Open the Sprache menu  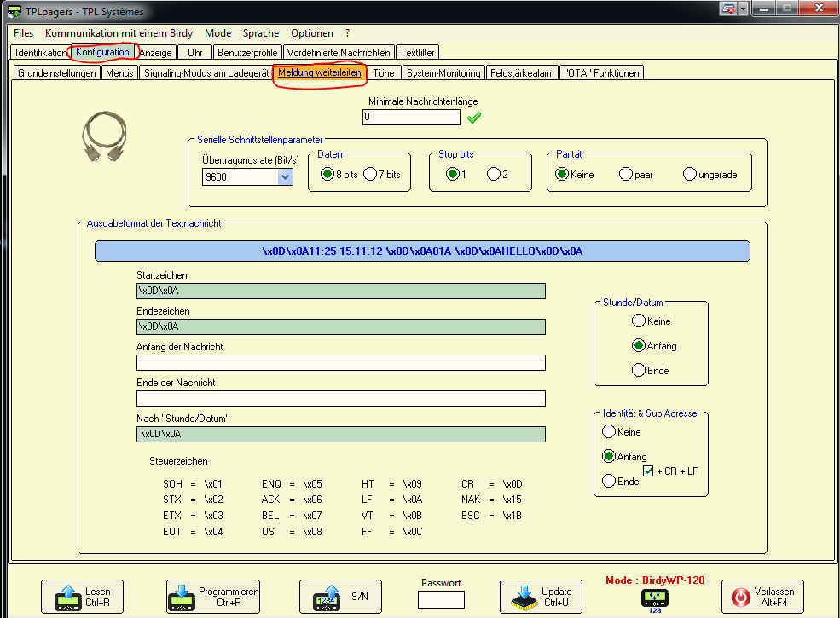260,33
